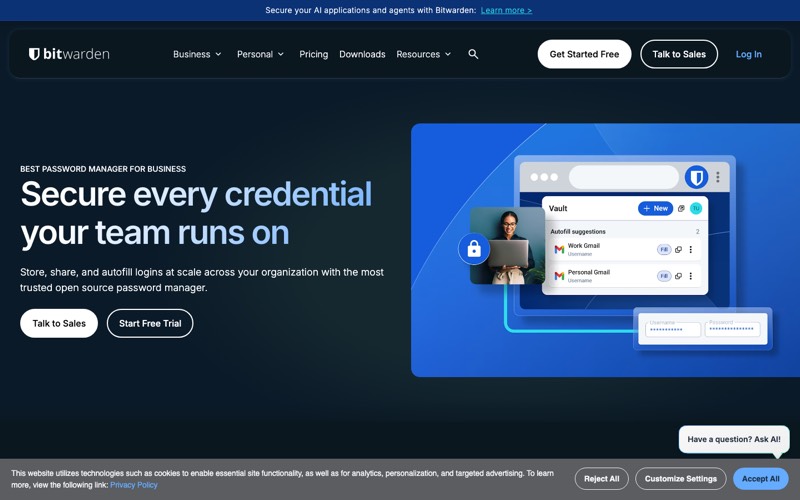Click Bitwarden shield extension icon in illustration

click(x=696, y=177)
